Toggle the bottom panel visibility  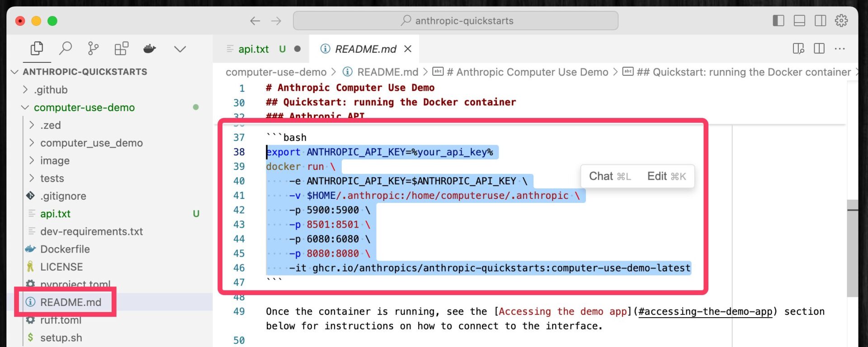tap(799, 21)
